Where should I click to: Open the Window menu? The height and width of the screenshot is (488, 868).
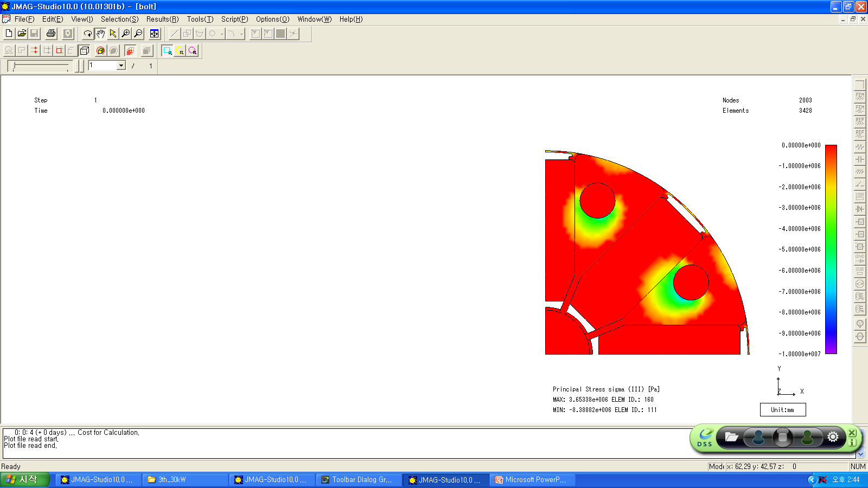[314, 19]
